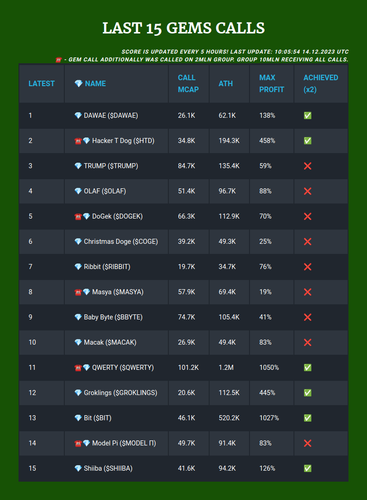Viewport: 367px width, 500px height.
Task: Select the DoGek ($DOGEK) name text
Action: [x=117, y=216]
